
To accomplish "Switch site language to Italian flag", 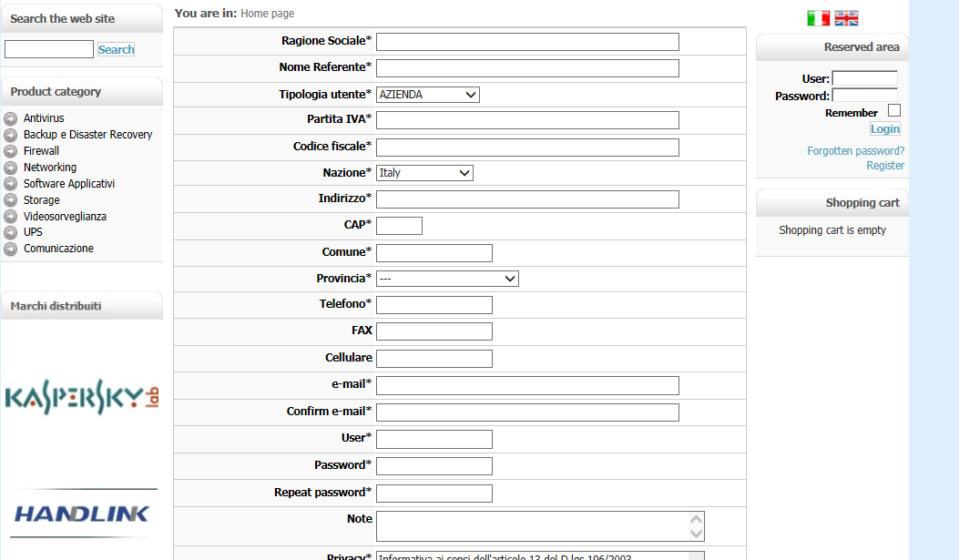I will click(x=819, y=18).
